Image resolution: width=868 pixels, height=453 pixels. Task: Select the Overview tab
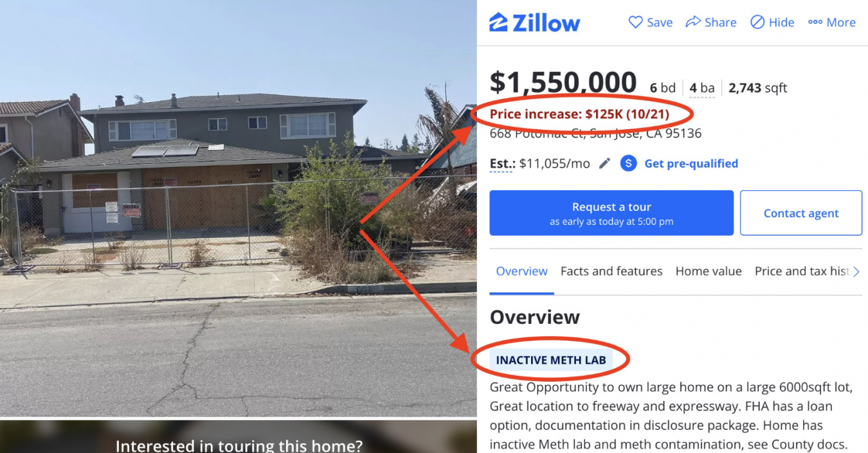(521, 271)
